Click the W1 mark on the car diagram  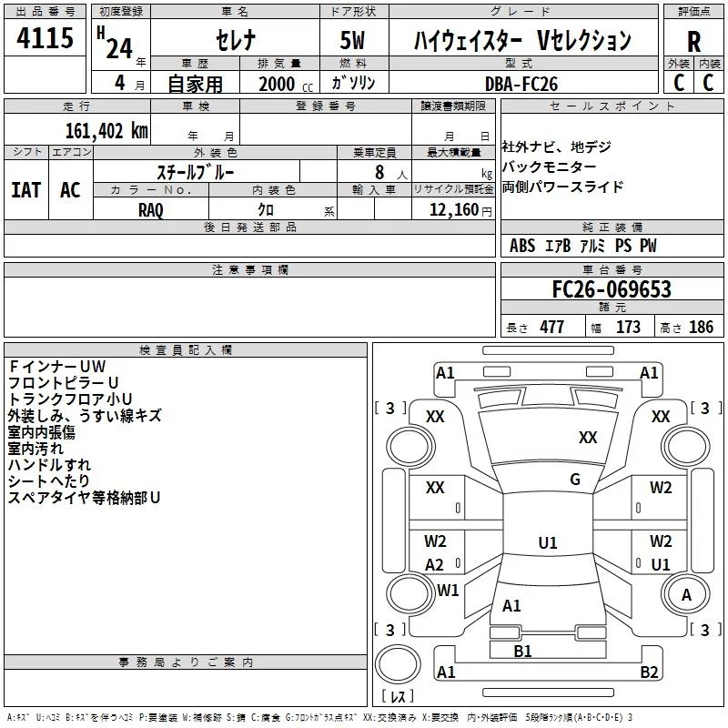pyautogui.click(x=448, y=590)
